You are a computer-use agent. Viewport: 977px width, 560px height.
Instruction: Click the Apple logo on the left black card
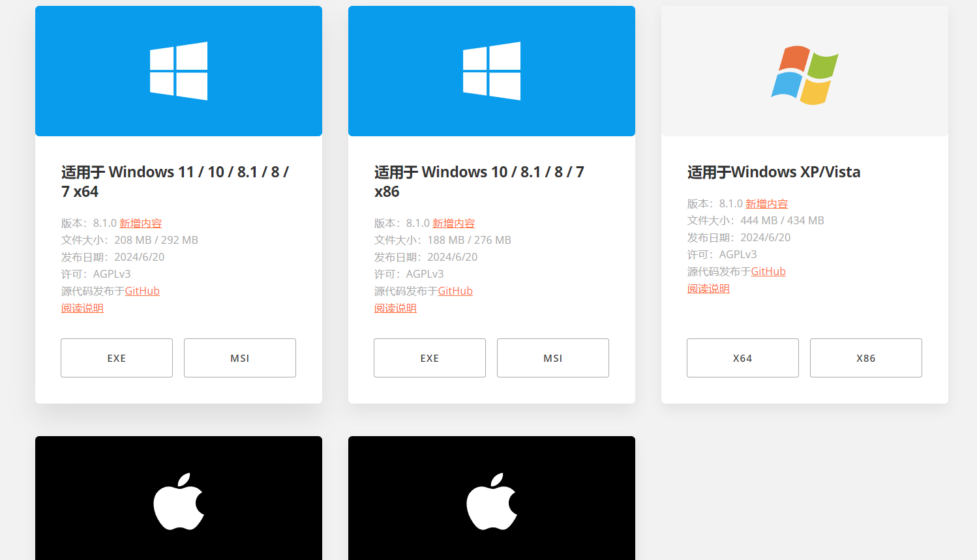point(179,501)
